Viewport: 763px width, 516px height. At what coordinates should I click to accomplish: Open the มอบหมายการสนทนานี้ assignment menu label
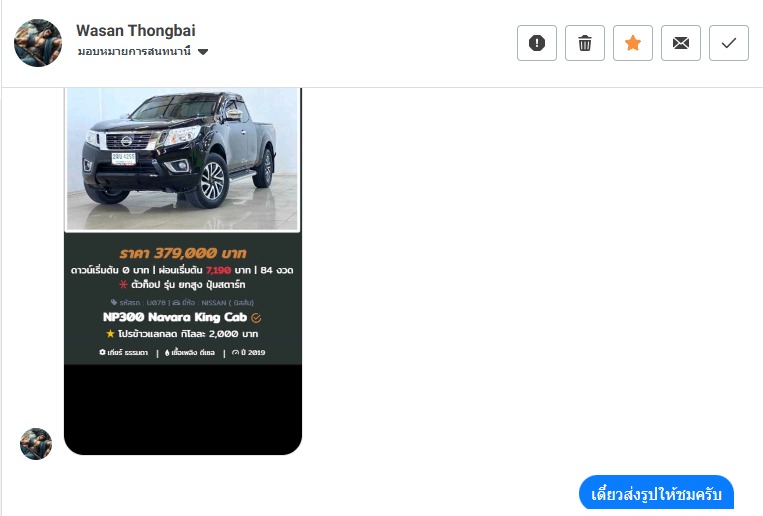(x=134, y=51)
